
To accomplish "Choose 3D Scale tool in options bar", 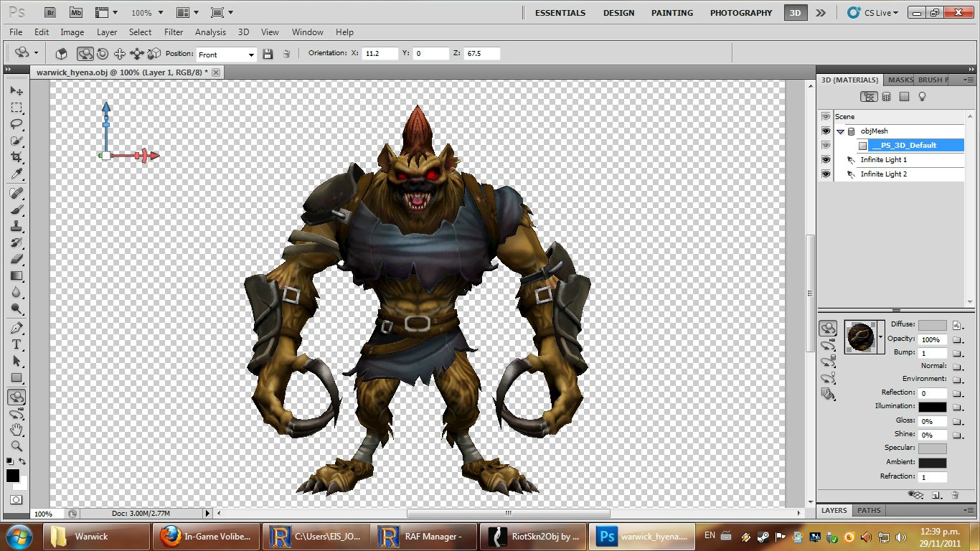I will pyautogui.click(x=154, y=53).
